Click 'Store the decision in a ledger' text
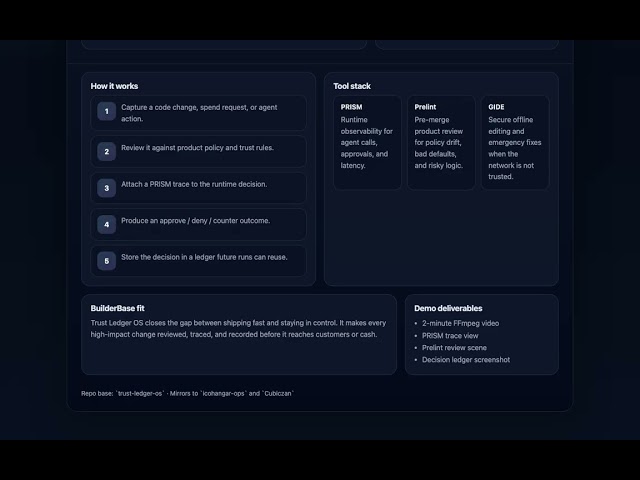The image size is (640, 480). (x=204, y=257)
